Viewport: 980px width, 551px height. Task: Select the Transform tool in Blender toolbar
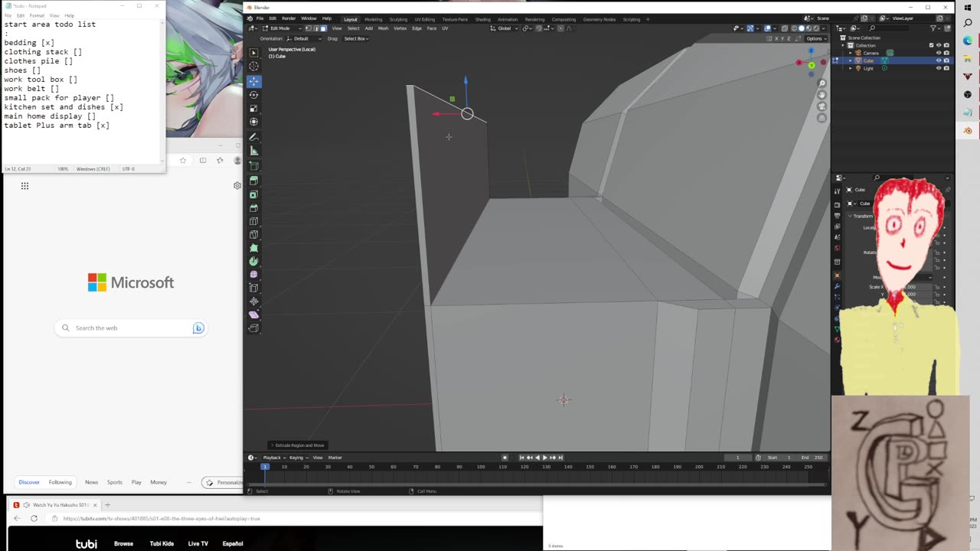click(253, 122)
